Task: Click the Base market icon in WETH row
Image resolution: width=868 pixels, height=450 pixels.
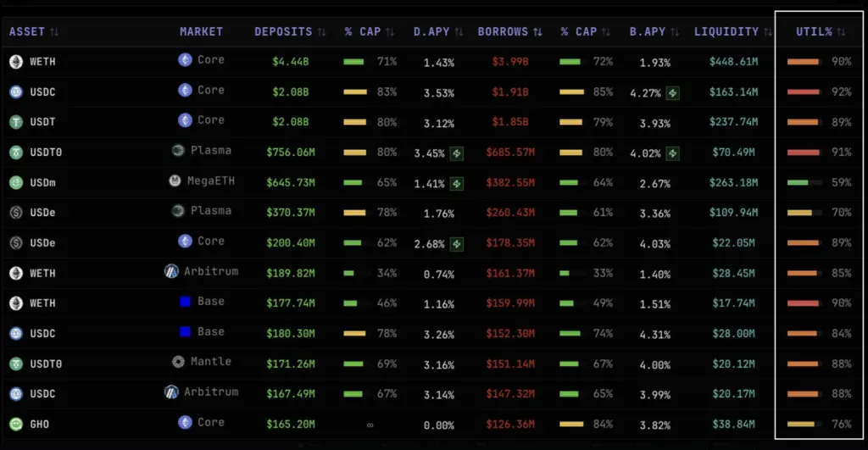Action: coord(185,301)
